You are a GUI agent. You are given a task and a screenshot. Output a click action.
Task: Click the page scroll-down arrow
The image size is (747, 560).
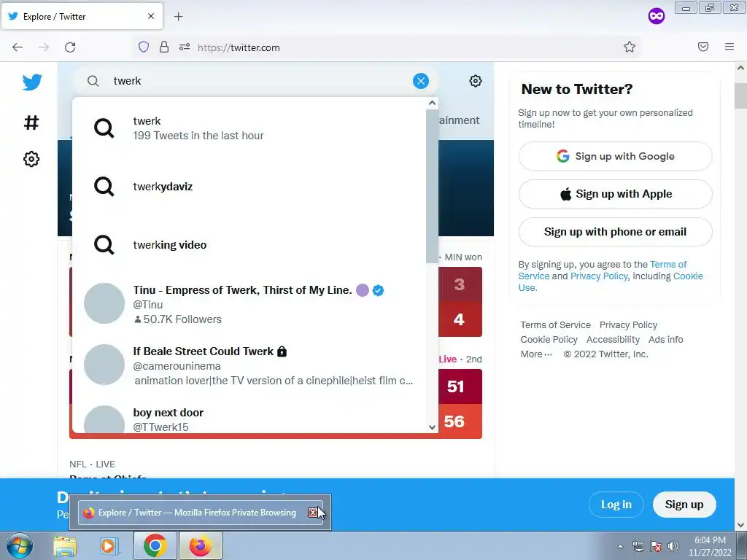coord(740,525)
